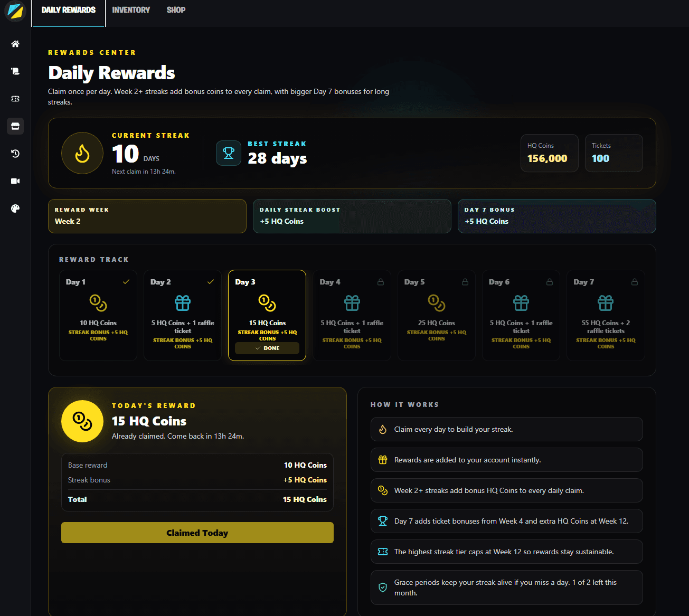
Task: Click the Tickets 100 balance box
Action: point(614,153)
